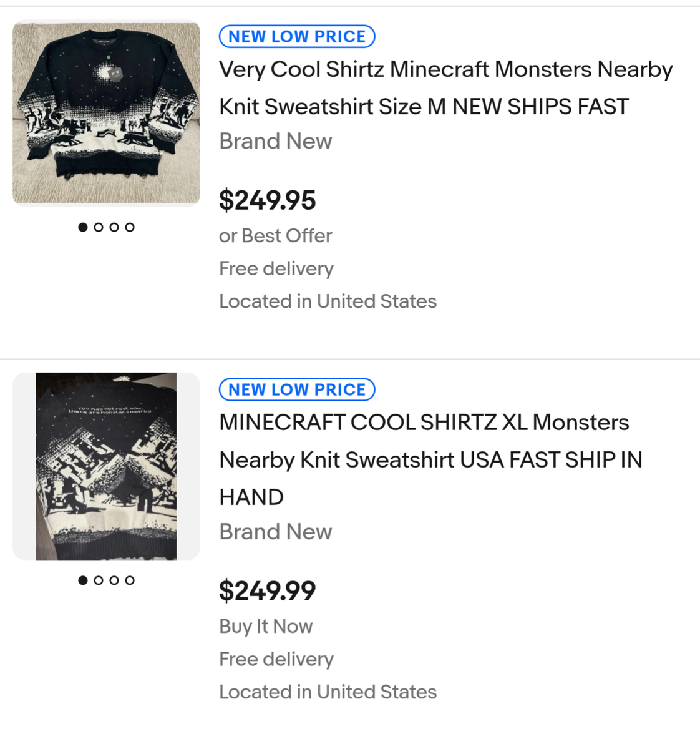This screenshot has width=700, height=749.
Task: Open the 'Very Cool Shirtz Minecraft' listing title
Action: click(445, 87)
